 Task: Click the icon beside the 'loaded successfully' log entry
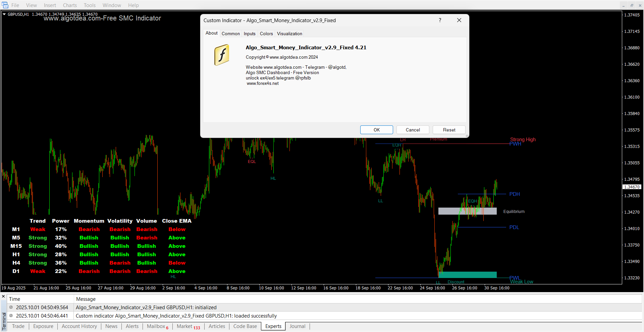11,316
